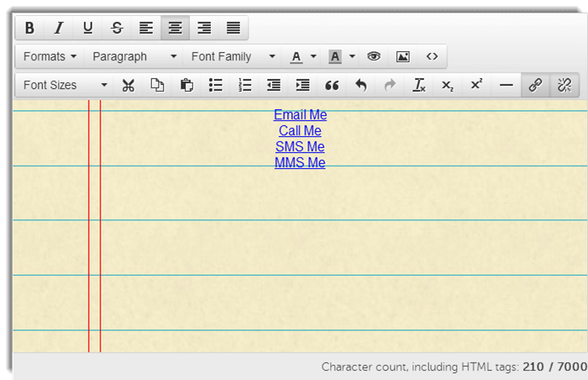The image size is (588, 380).
Task: Open the Formats dropdown menu
Action: (50, 56)
